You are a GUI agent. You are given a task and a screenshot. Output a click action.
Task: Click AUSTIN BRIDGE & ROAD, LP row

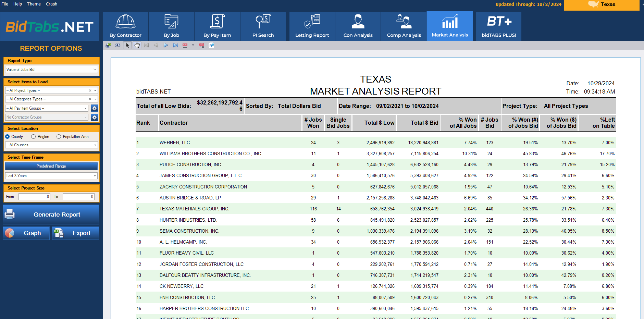(375, 198)
